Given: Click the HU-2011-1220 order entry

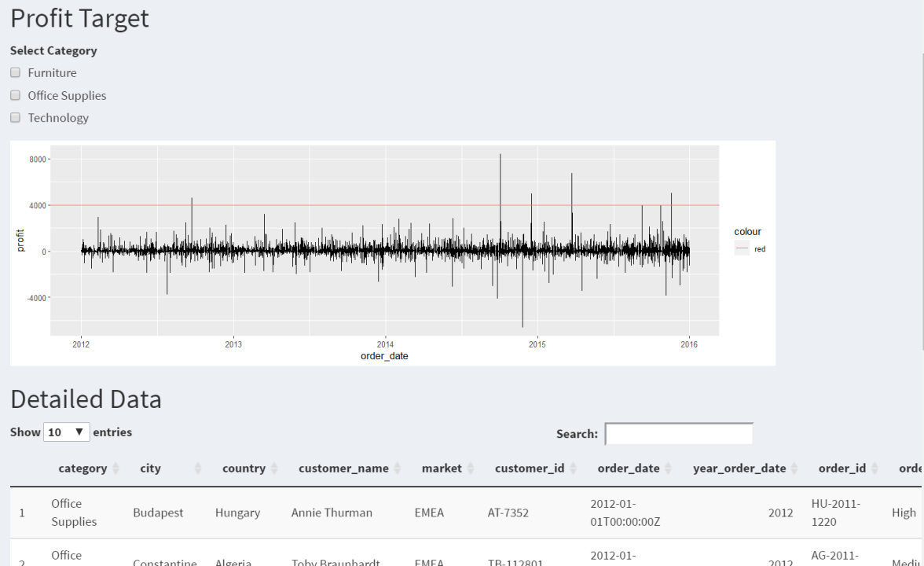Looking at the screenshot, I should 835,512.
